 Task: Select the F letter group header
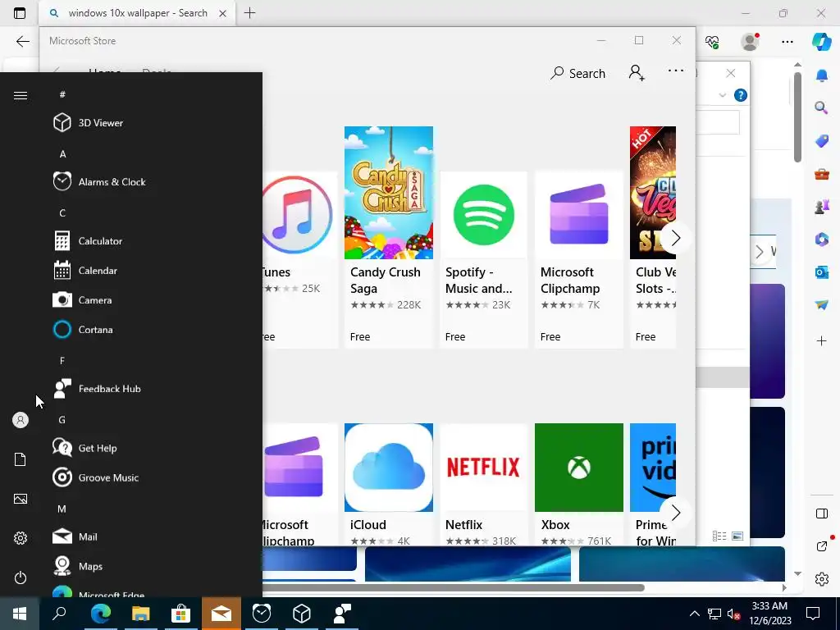(62, 361)
